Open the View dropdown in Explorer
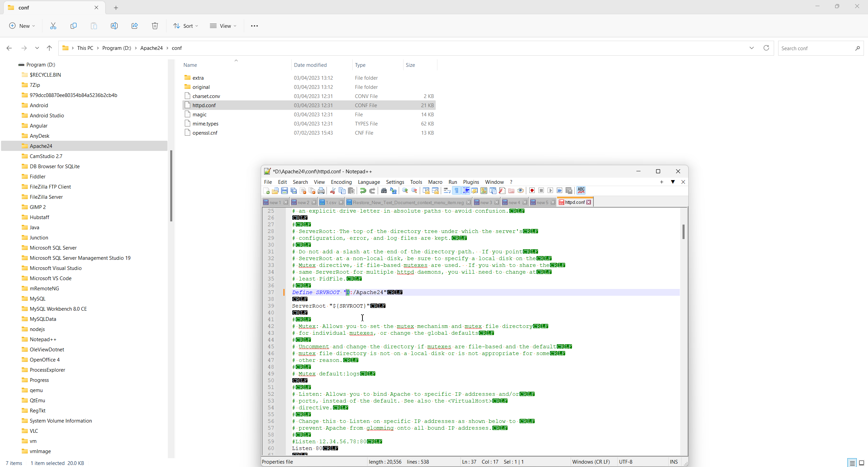Screen dimensions: 868x467 pyautogui.click(x=223, y=26)
